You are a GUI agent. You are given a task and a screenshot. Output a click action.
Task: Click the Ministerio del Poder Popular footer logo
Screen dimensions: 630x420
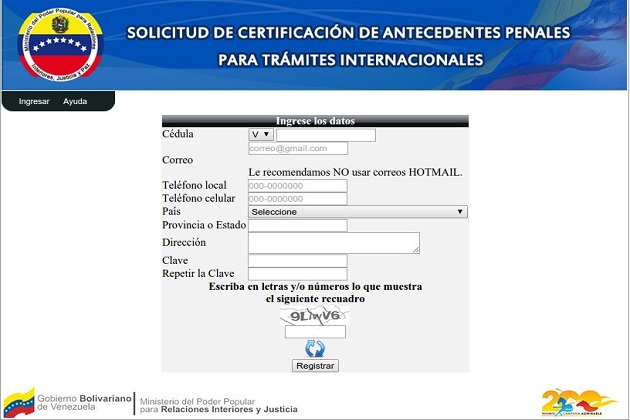(218, 402)
